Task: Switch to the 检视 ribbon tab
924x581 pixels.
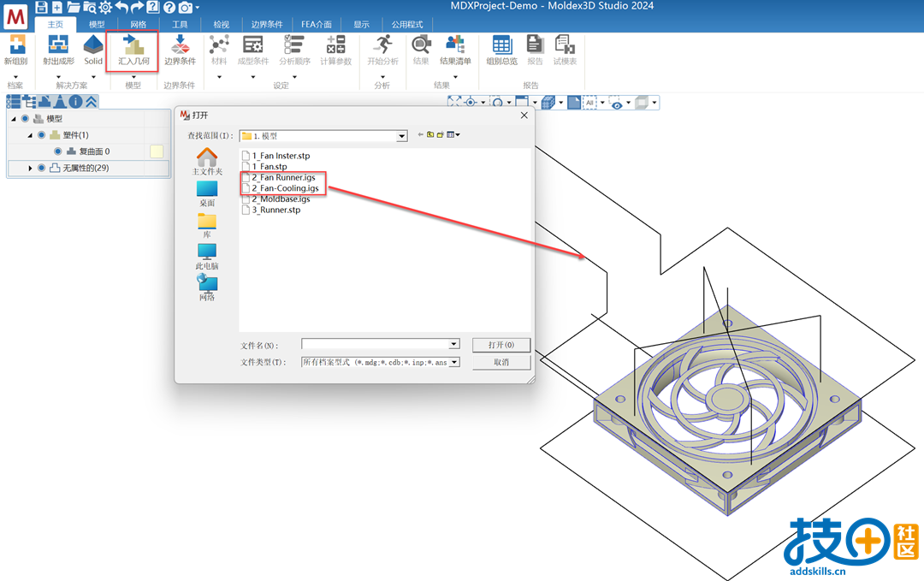Action: pos(222,24)
